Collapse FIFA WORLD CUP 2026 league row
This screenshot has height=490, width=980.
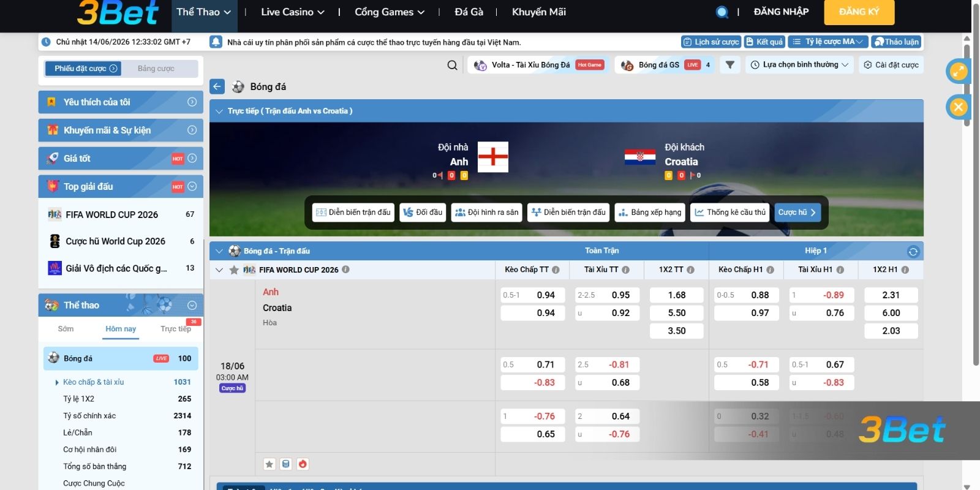point(219,269)
